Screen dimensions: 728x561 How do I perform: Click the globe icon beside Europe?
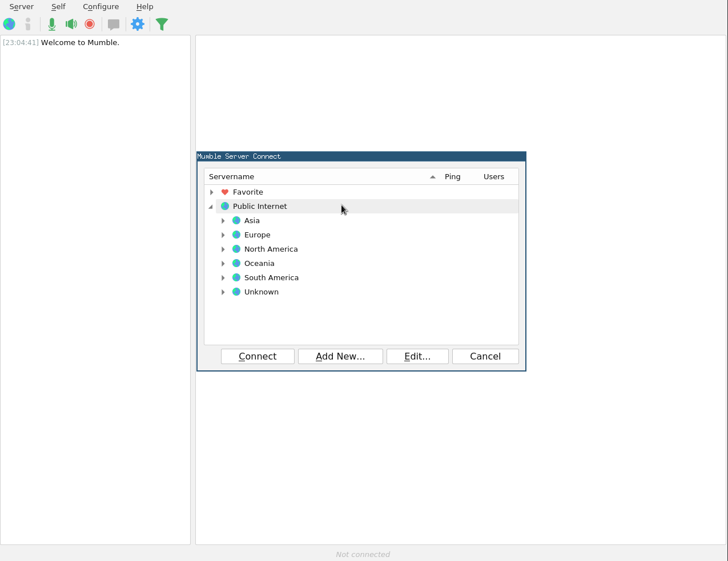tap(236, 235)
